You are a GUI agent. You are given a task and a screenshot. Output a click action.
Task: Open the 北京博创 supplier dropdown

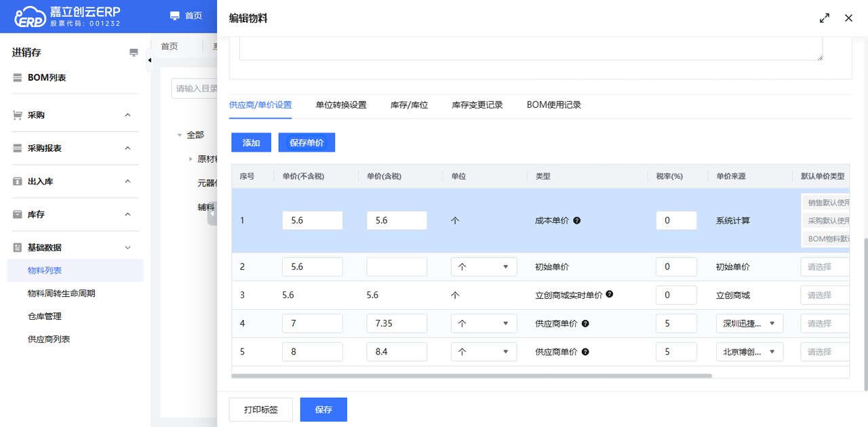click(x=749, y=352)
